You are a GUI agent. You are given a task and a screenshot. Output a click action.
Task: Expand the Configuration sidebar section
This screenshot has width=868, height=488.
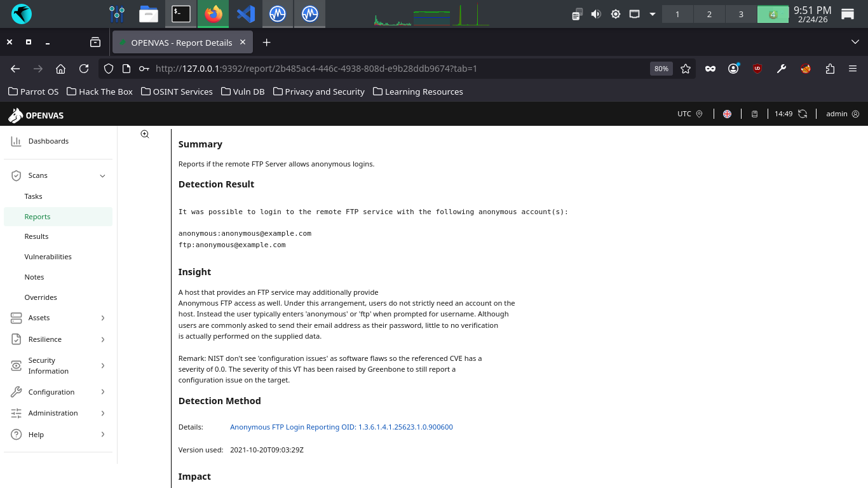tap(102, 392)
